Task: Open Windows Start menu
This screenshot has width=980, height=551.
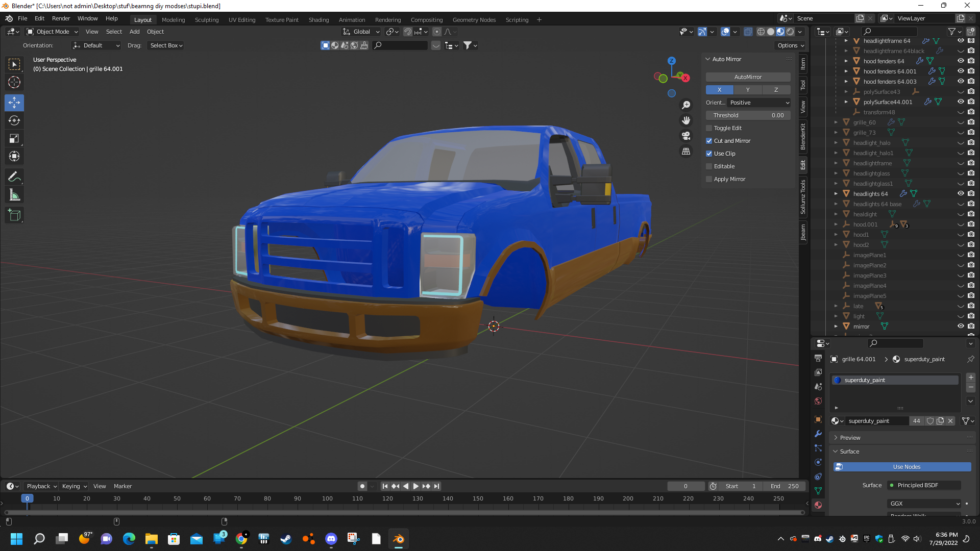Action: 16,539
